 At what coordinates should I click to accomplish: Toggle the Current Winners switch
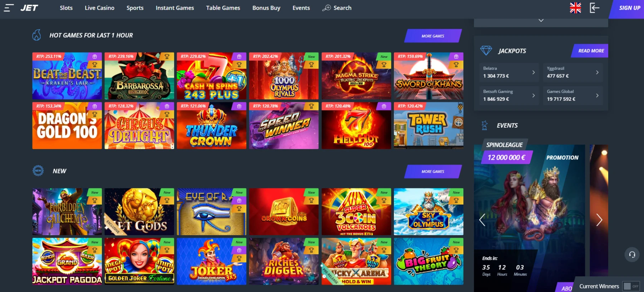tap(631, 286)
